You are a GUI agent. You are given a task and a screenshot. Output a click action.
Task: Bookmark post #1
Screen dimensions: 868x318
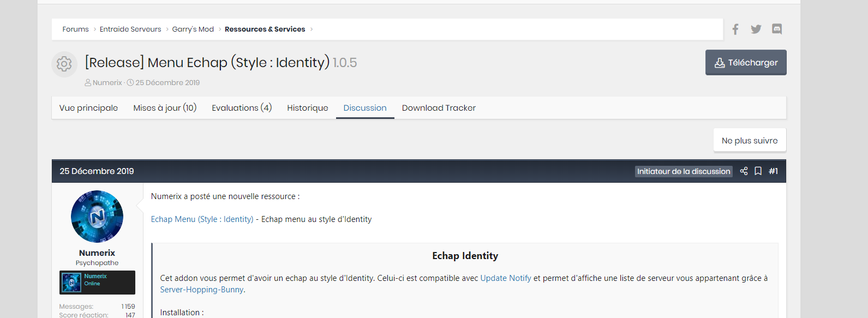[x=758, y=171]
